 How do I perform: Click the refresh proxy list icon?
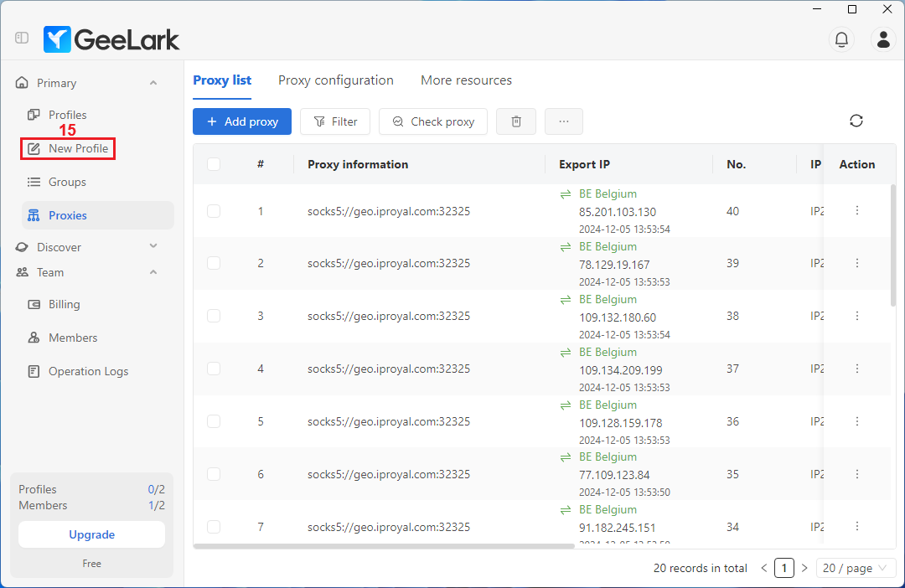coord(856,121)
